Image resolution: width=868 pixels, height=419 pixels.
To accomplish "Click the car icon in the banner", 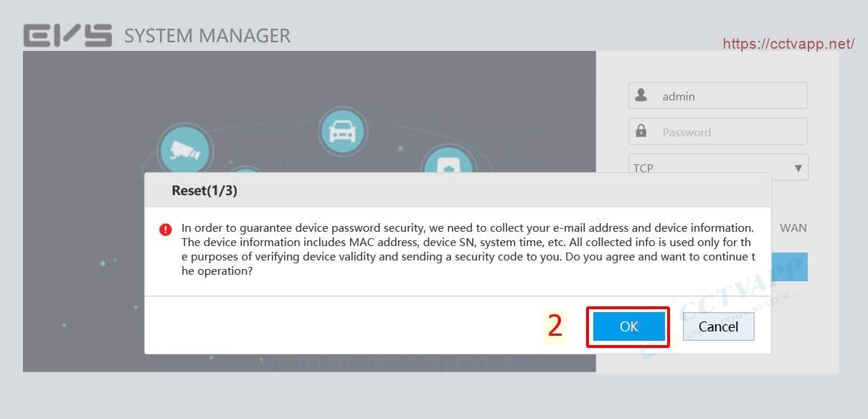I will 341,131.
